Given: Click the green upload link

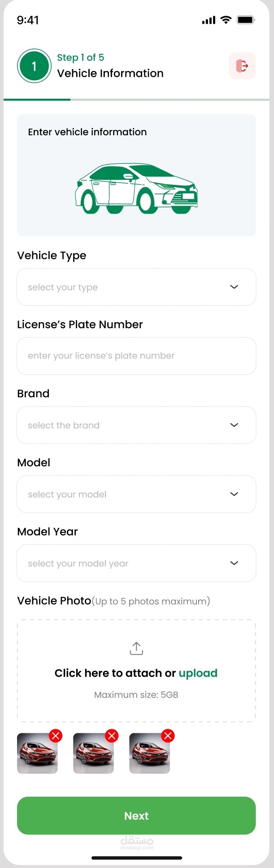Looking at the screenshot, I should (x=198, y=673).
